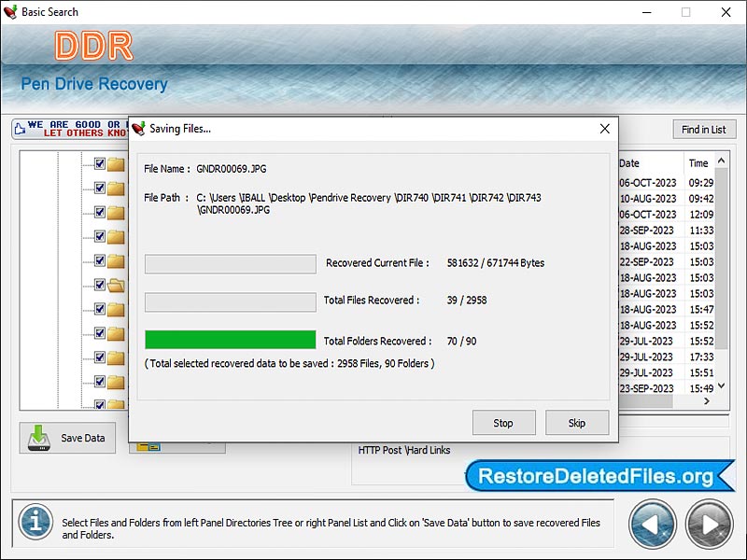This screenshot has height=560, width=747.
Task: Click the Find in List button
Action: tap(704, 129)
